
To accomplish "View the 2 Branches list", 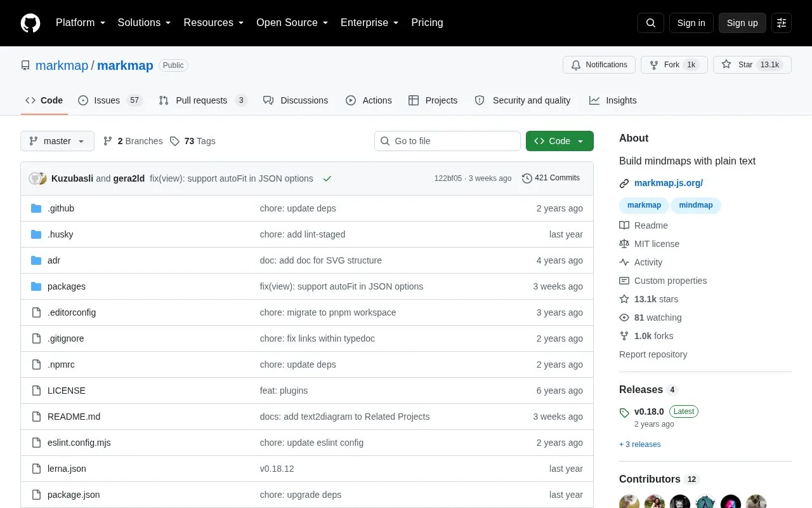I will 133,141.
